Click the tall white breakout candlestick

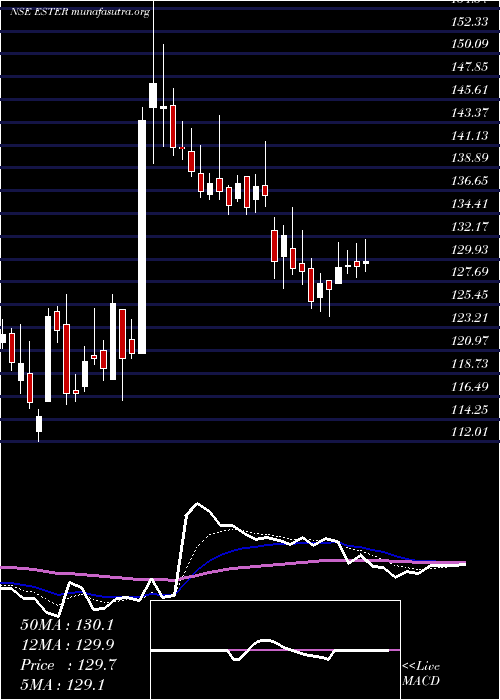[x=142, y=237]
